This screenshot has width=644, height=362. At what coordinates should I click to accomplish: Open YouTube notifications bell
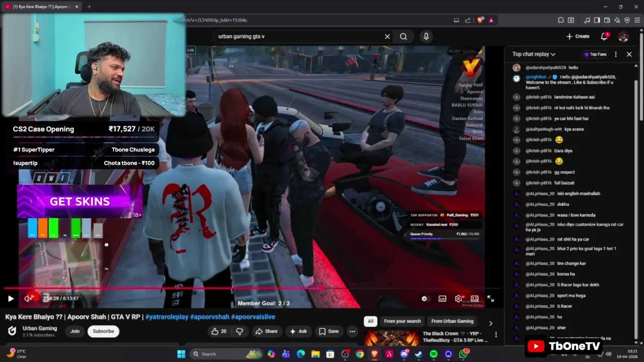604,36
